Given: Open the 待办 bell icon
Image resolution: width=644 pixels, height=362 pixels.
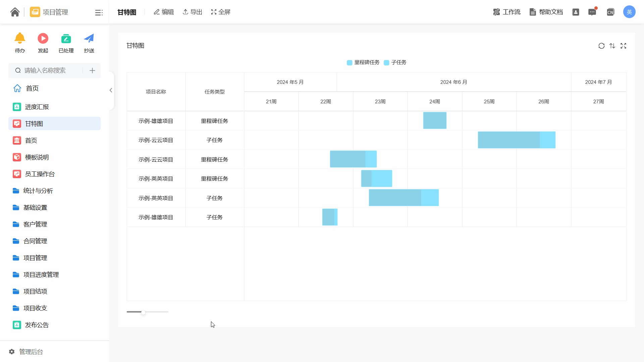Looking at the screenshot, I should [20, 39].
